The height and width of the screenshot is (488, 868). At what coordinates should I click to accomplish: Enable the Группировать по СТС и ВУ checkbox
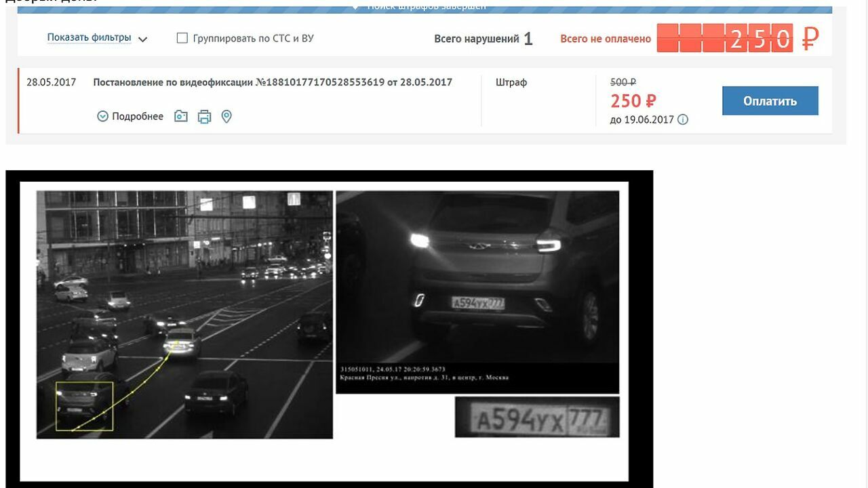click(x=182, y=38)
